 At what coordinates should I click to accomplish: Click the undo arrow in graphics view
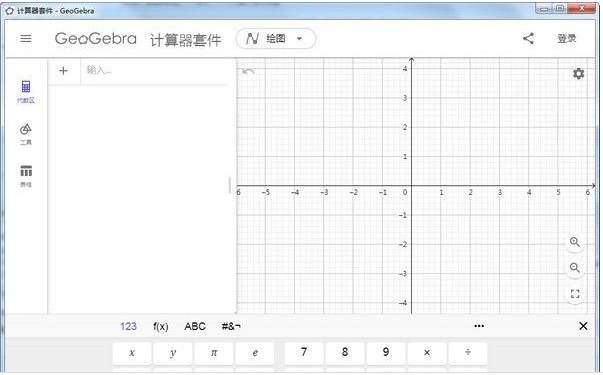248,71
